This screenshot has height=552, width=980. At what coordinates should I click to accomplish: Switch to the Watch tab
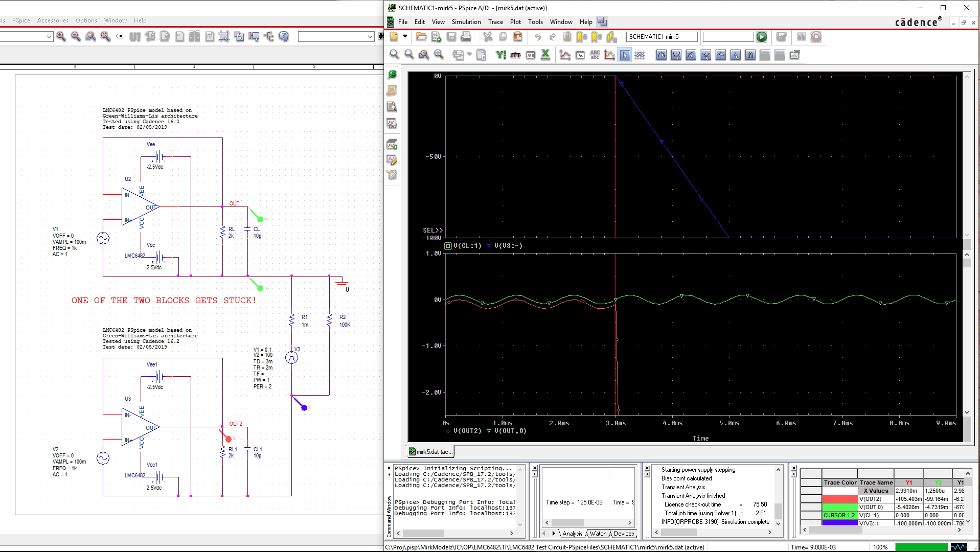(x=598, y=534)
